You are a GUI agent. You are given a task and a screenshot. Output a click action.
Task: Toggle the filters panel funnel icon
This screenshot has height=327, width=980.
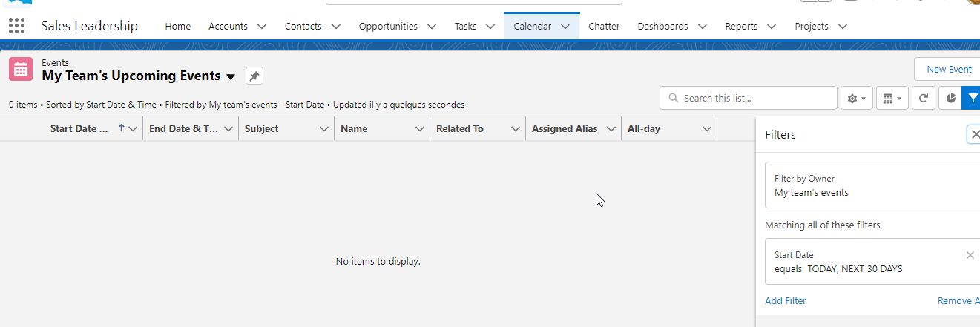point(972,98)
